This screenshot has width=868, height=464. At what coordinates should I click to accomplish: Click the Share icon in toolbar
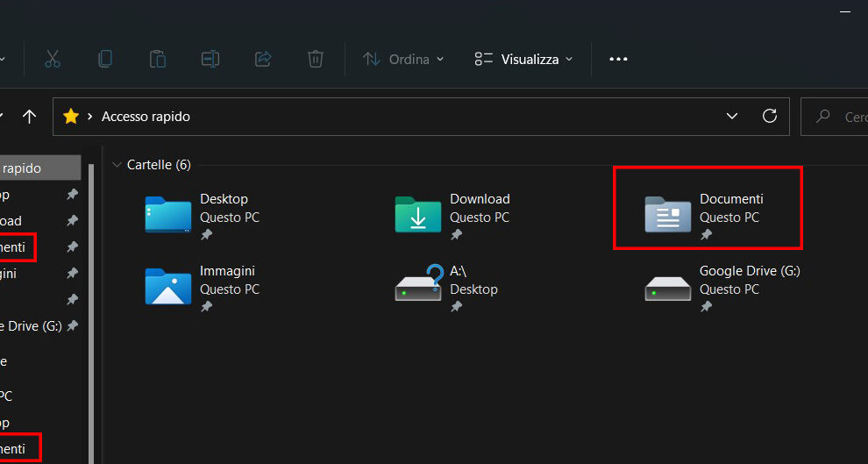pos(262,59)
